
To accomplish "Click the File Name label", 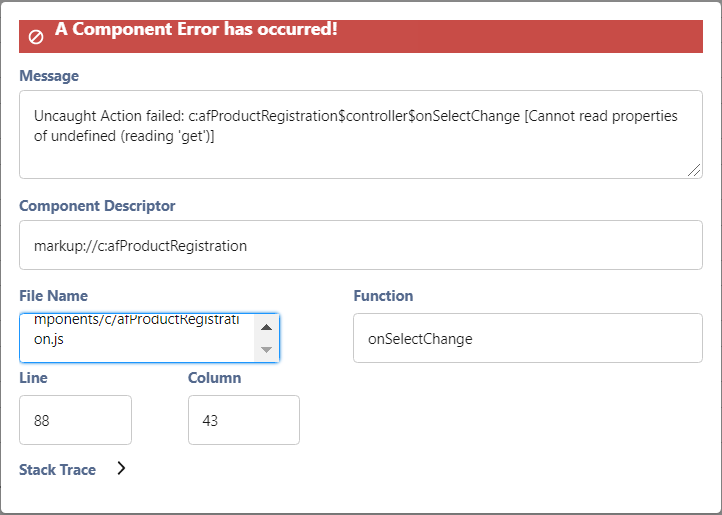I will [x=53, y=296].
